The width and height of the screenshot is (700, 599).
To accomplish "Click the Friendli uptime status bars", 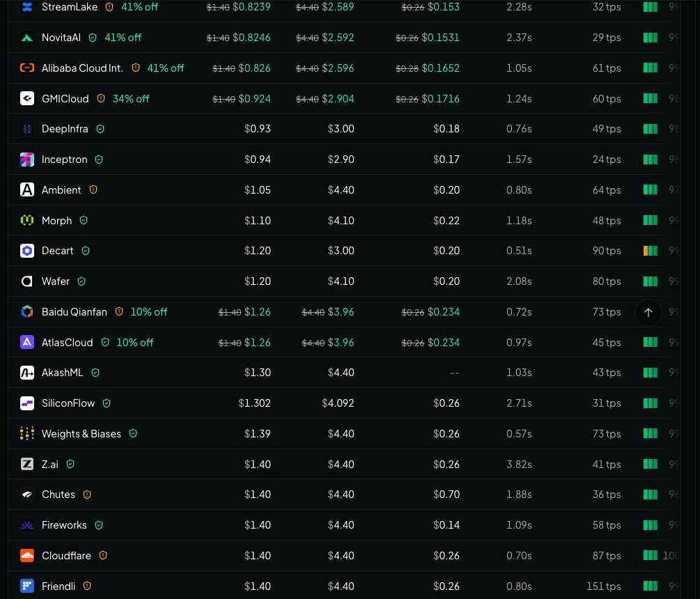I will 651,586.
